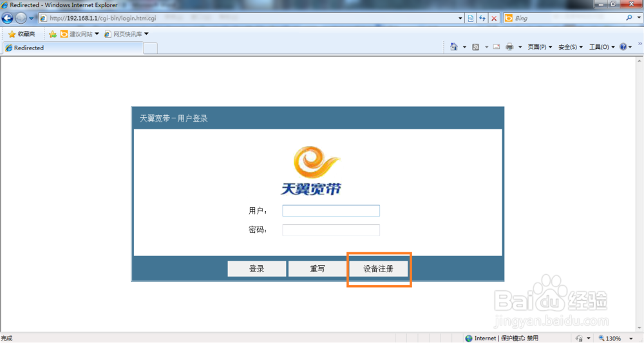Expand the Print options dropdown arrow
This screenshot has height=343, width=644.
520,47
